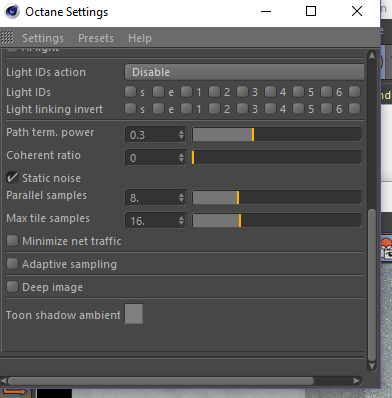Toggle Light linking invert checkbox 1
Image resolution: width=392 pixels, height=398 pixels.
(186, 108)
